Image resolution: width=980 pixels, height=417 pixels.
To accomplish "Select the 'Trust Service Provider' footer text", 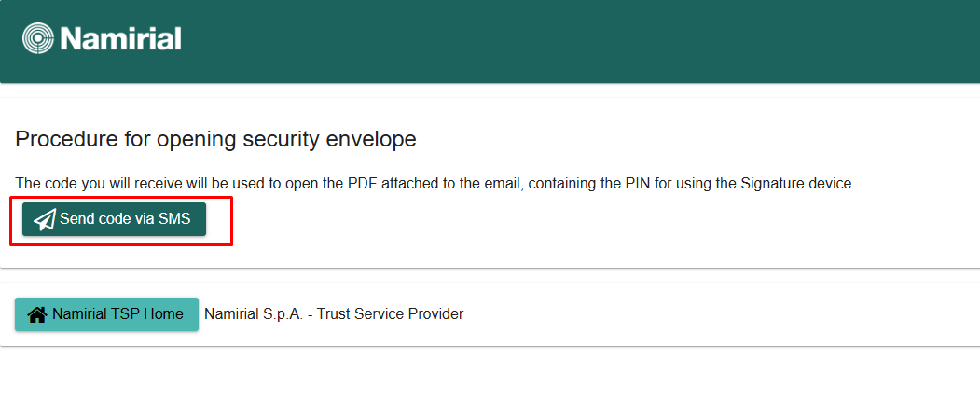I will coord(390,314).
